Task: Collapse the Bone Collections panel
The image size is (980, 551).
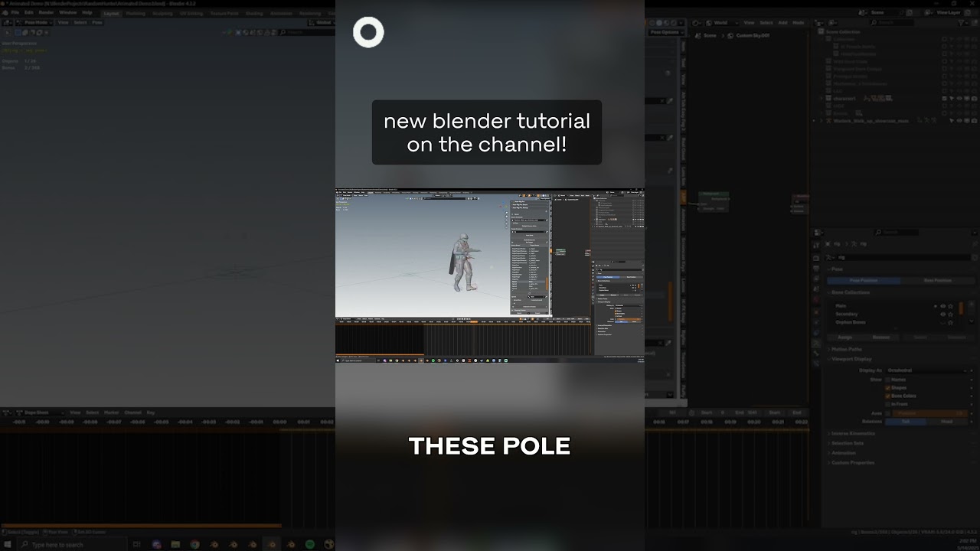Action: click(x=851, y=292)
